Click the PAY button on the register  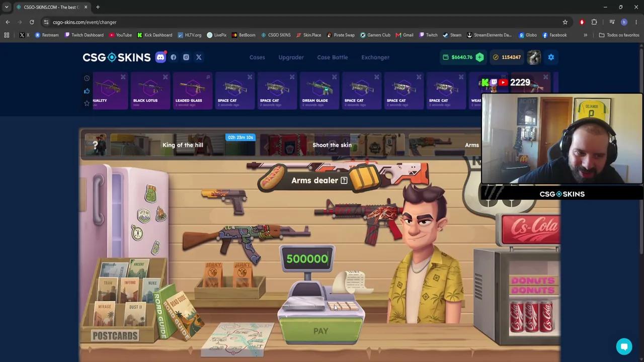320,331
